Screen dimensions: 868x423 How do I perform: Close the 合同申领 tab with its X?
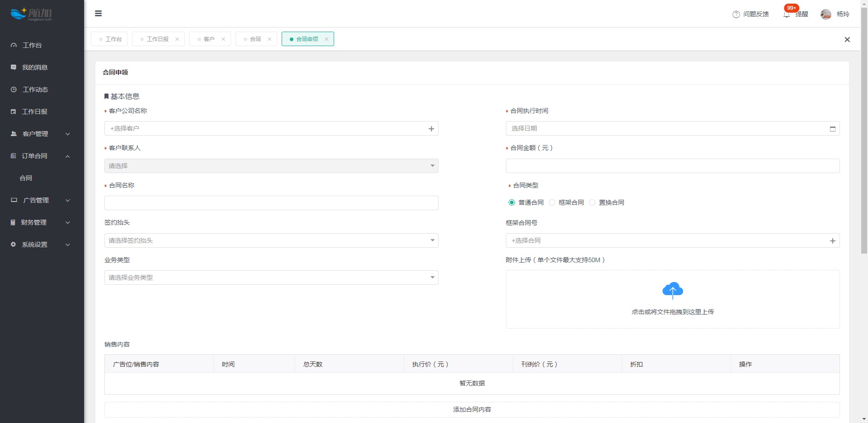point(326,39)
